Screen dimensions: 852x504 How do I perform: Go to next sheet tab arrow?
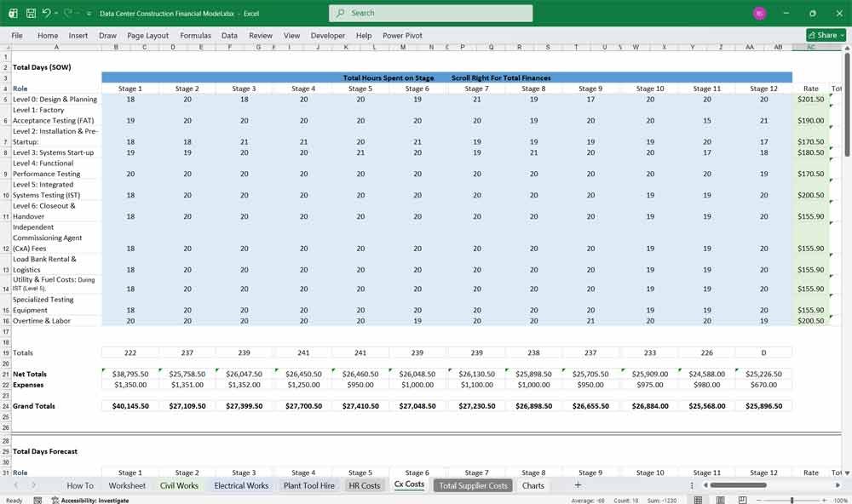(33, 485)
